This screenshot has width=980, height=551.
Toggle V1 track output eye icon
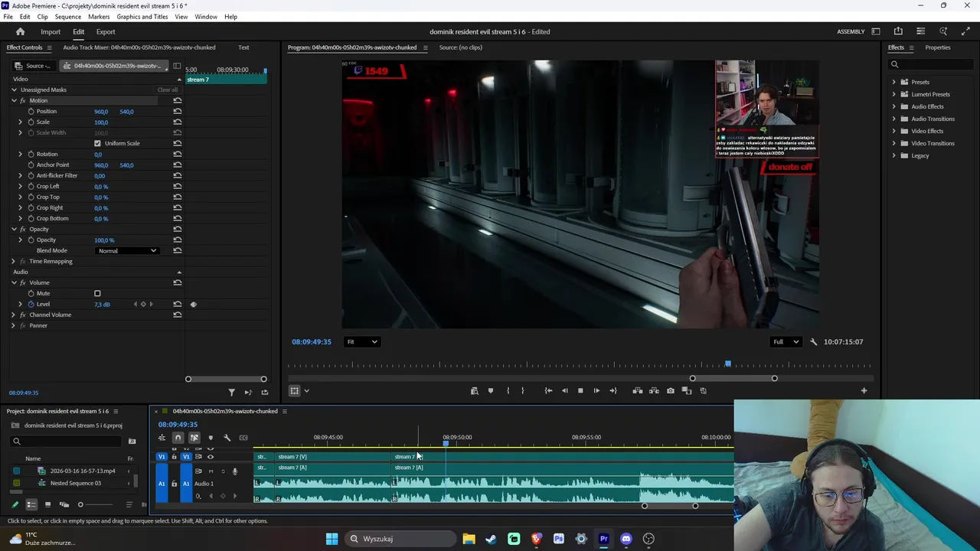[x=211, y=457]
